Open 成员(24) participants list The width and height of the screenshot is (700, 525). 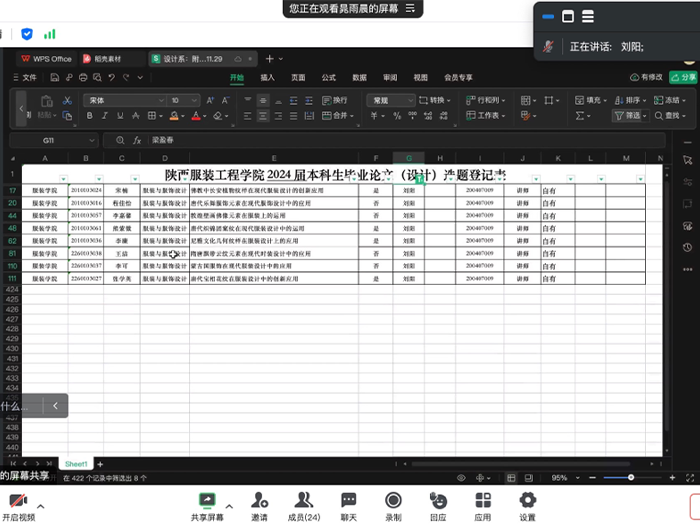pyautogui.click(x=304, y=508)
